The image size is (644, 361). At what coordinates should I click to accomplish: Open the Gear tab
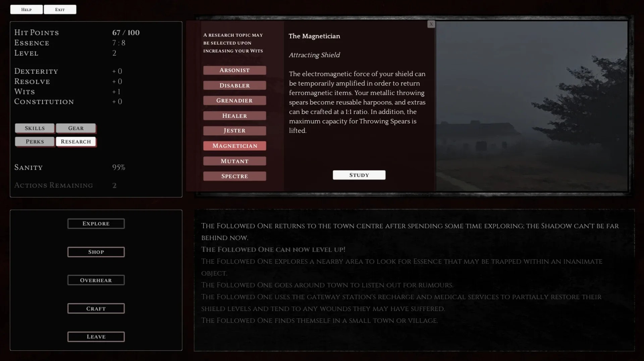tap(76, 128)
